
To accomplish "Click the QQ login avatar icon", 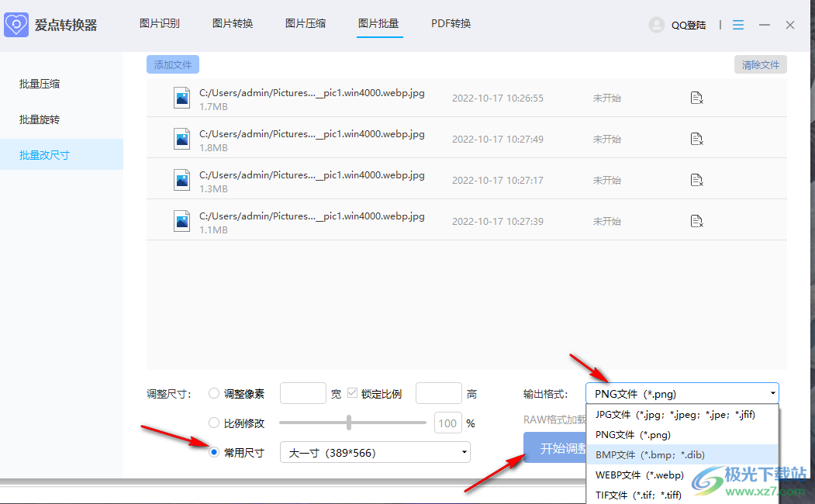I will coord(657,24).
